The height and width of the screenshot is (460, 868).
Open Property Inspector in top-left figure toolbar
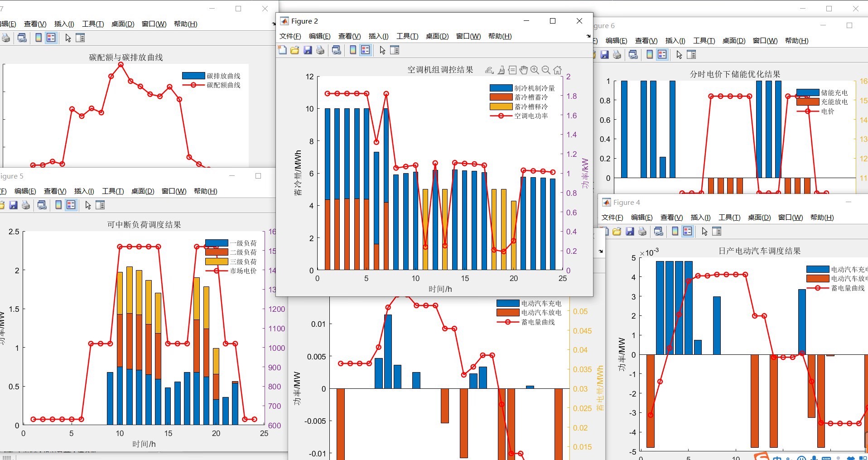[x=80, y=38]
